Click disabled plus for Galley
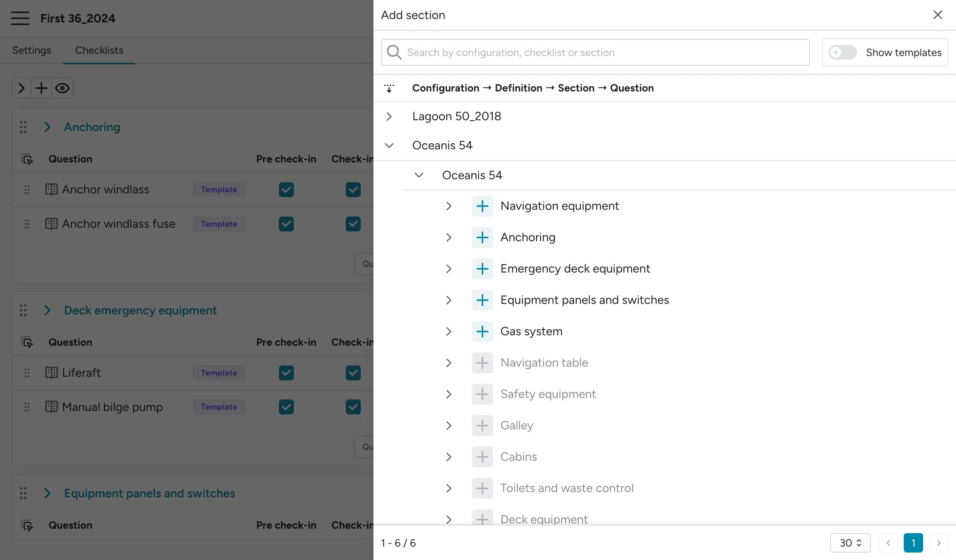Image resolution: width=956 pixels, height=560 pixels. click(482, 426)
